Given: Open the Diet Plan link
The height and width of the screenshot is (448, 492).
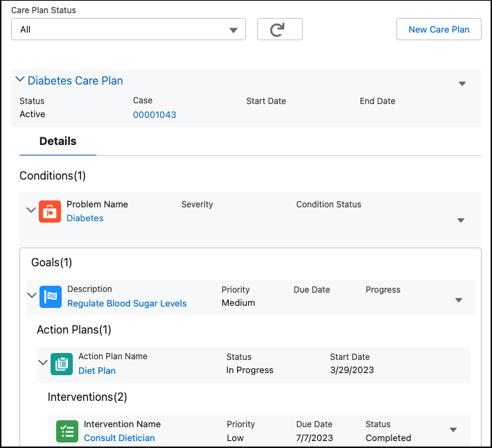Looking at the screenshot, I should click(97, 370).
